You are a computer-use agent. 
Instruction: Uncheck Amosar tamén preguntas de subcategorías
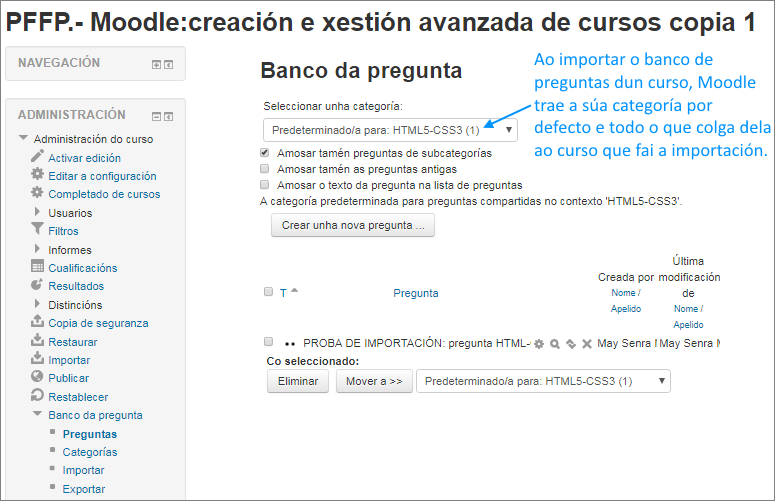pos(265,153)
